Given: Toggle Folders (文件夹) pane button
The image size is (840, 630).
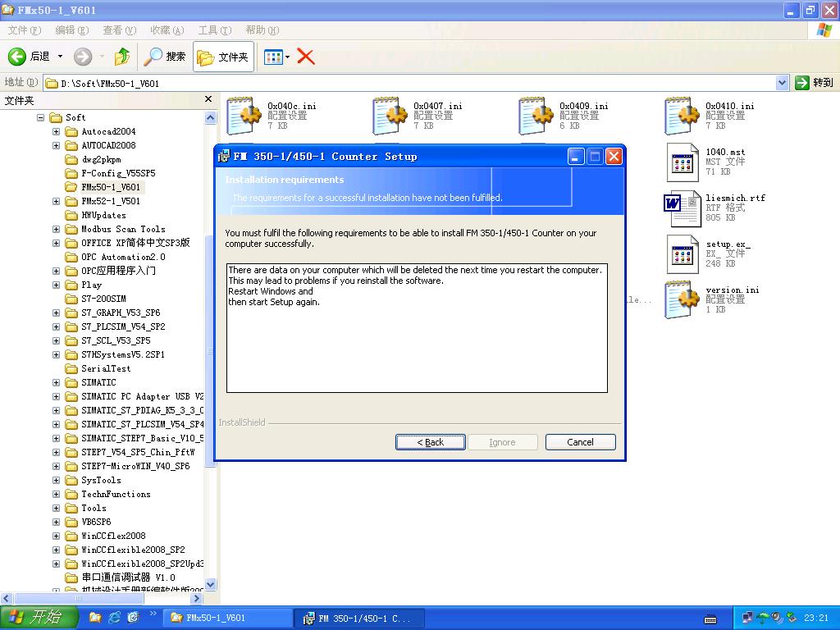Looking at the screenshot, I should pos(222,57).
